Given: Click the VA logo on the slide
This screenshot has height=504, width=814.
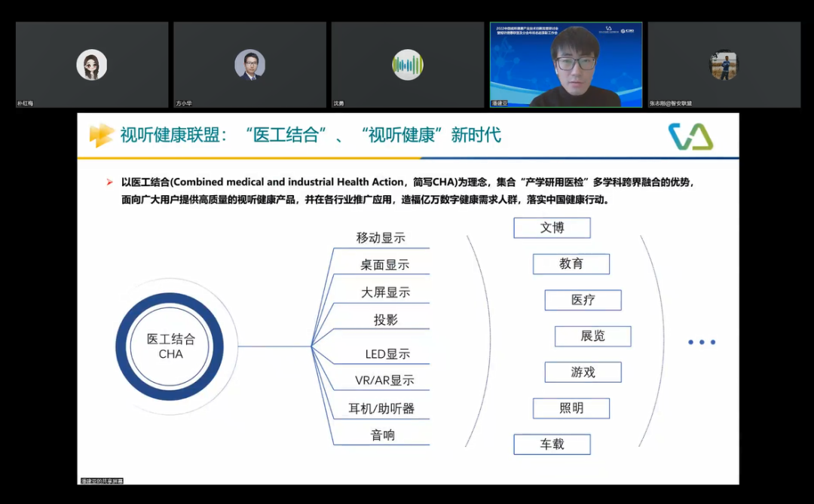Looking at the screenshot, I should (x=690, y=137).
